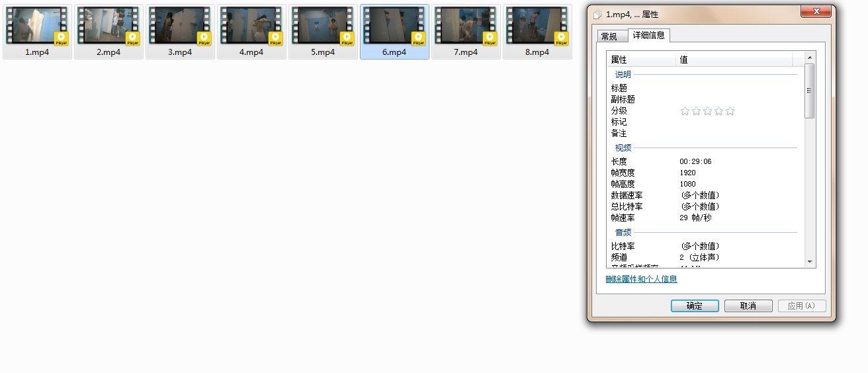Set 分级 rating to three stars
Screen dimensions: 868x373
coord(707,111)
